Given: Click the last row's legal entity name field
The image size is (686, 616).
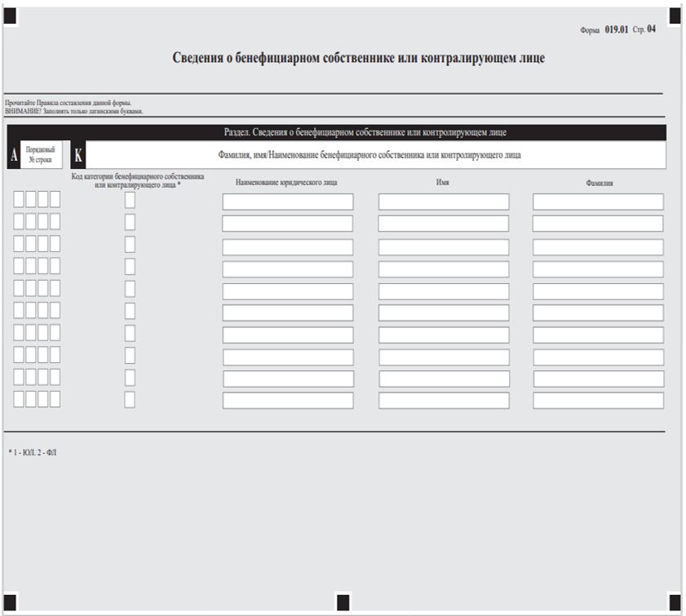Looking at the screenshot, I should click(x=287, y=401).
